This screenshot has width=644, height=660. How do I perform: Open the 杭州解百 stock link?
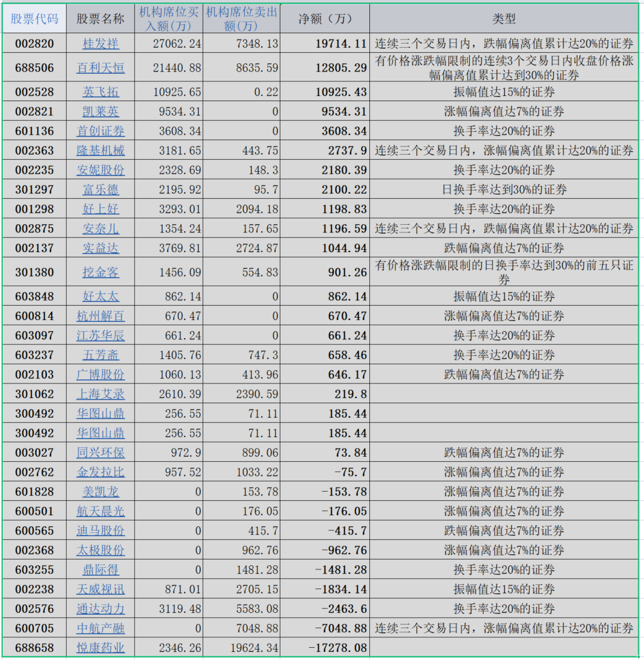100,315
